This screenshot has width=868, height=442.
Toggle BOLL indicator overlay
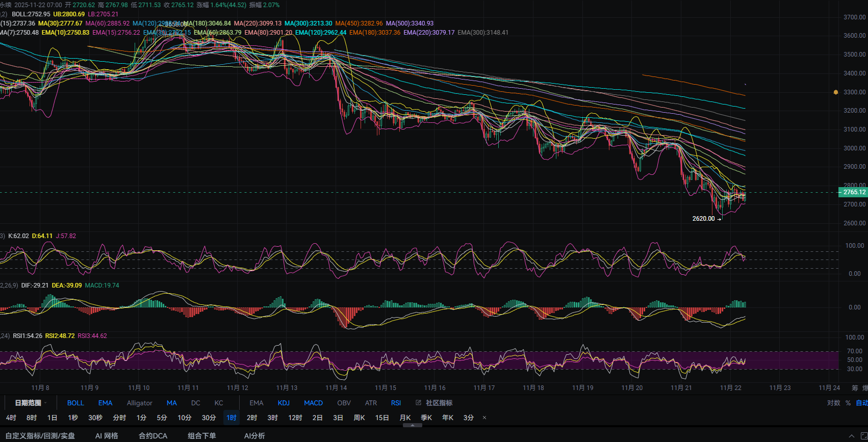(x=75, y=403)
